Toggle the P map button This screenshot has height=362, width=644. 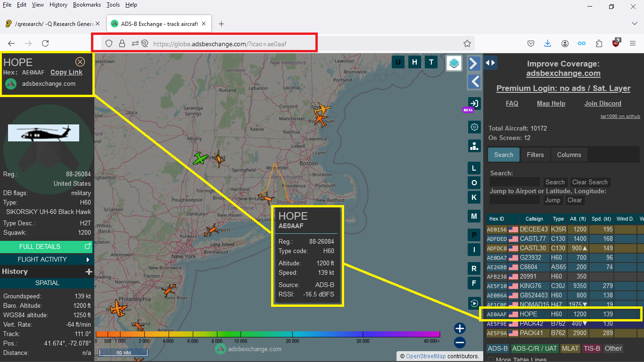pyautogui.click(x=474, y=235)
